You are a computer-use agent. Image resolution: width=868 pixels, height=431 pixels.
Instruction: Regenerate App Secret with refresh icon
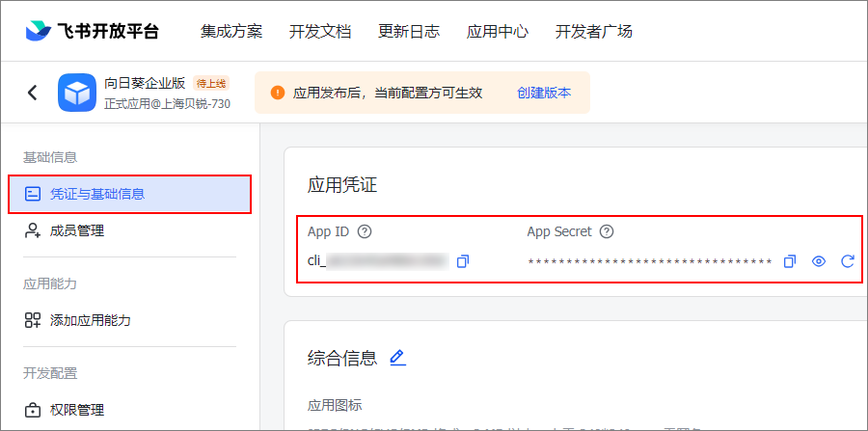[848, 261]
